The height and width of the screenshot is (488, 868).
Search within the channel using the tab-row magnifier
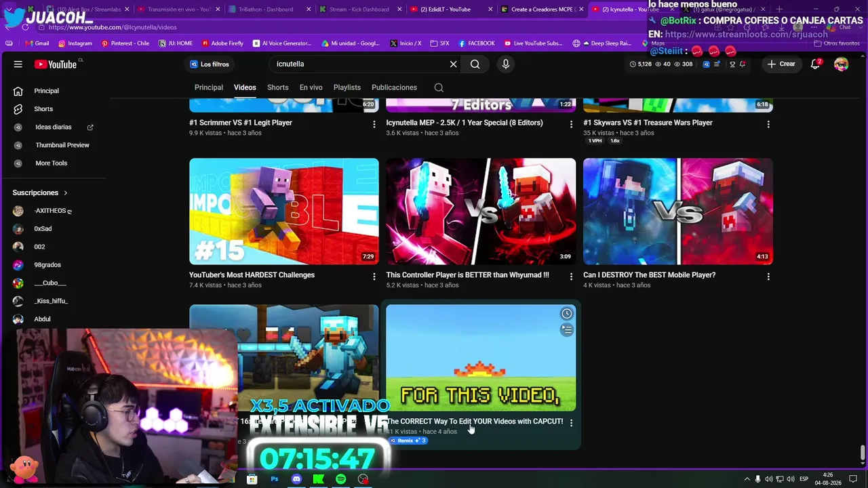(439, 87)
